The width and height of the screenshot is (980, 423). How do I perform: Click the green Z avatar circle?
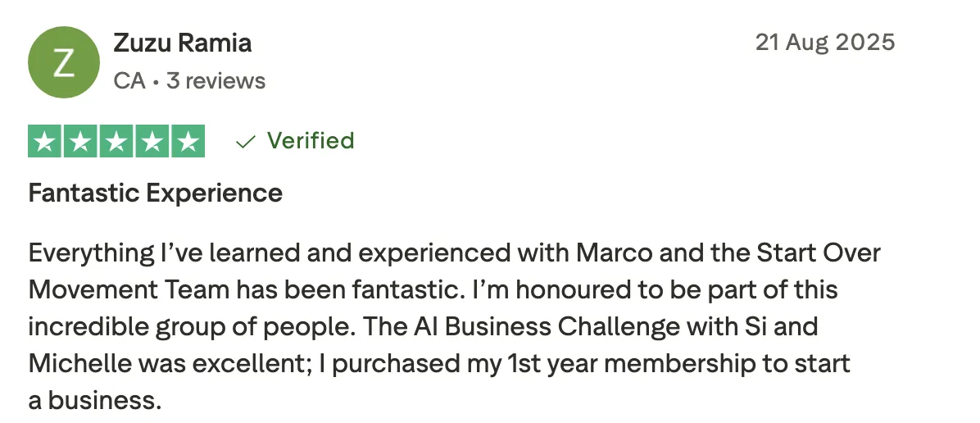click(64, 62)
